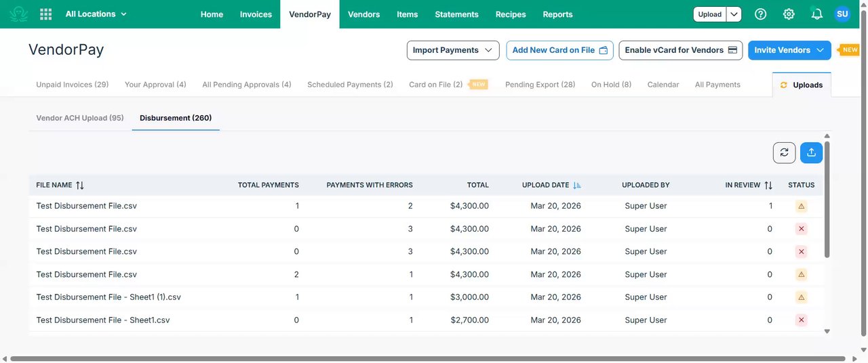This screenshot has width=868, height=363.
Task: Click Add New Card on File button
Action: [559, 50]
